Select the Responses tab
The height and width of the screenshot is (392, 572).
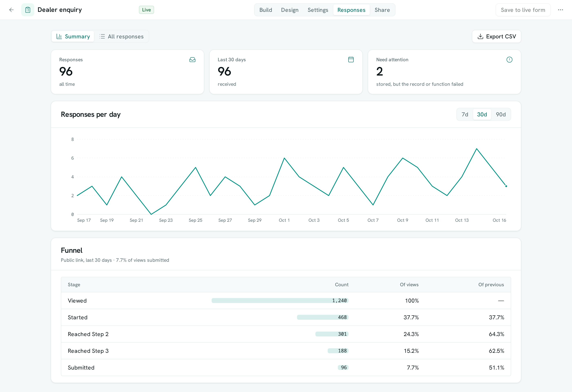point(351,10)
